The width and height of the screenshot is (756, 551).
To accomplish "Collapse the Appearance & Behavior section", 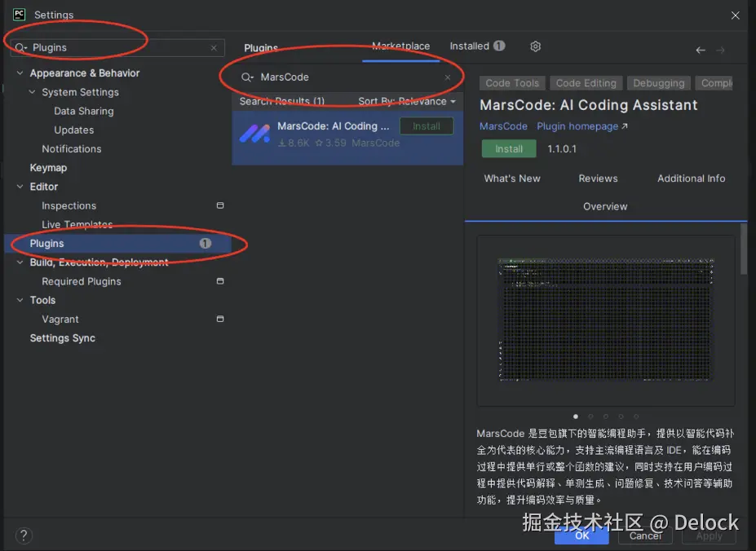I will [x=20, y=73].
